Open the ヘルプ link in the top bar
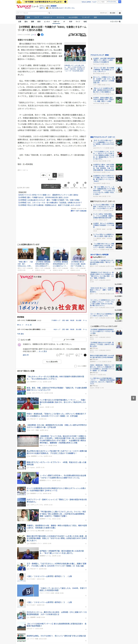Image resolution: width=138 pixels, height=644 pixels. click(94, 2)
